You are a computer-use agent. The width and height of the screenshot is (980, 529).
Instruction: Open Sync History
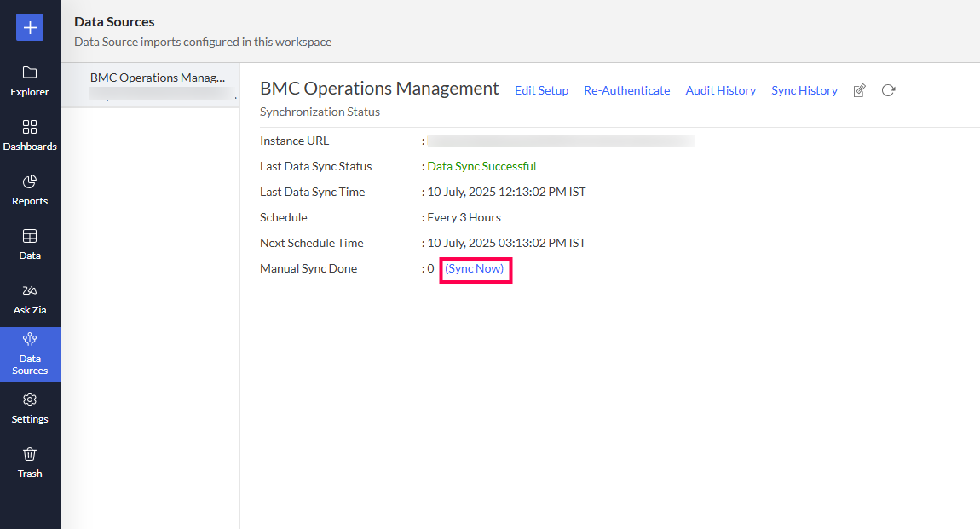804,90
